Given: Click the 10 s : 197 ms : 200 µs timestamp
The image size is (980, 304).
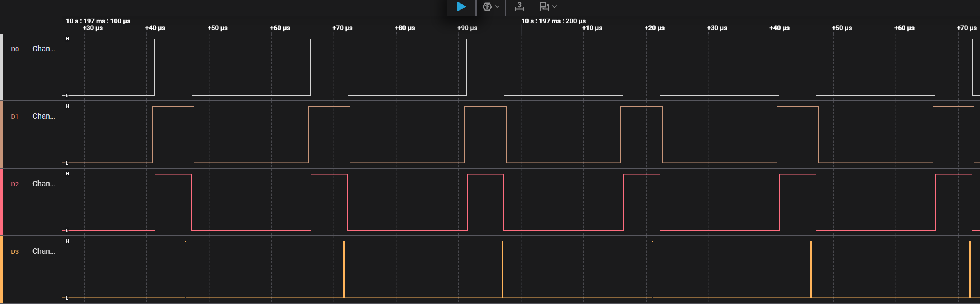Looking at the screenshot, I should click(553, 21).
